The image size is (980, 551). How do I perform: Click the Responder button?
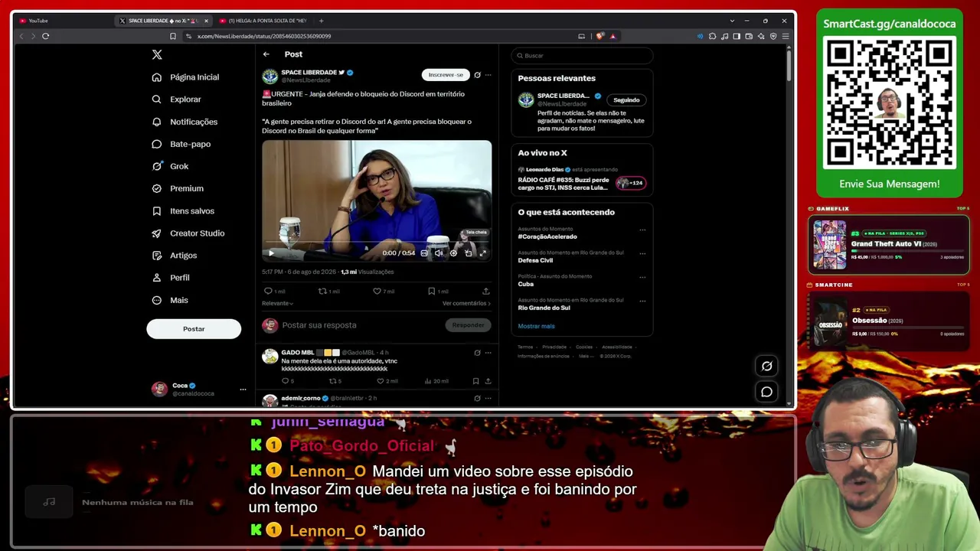pos(468,325)
